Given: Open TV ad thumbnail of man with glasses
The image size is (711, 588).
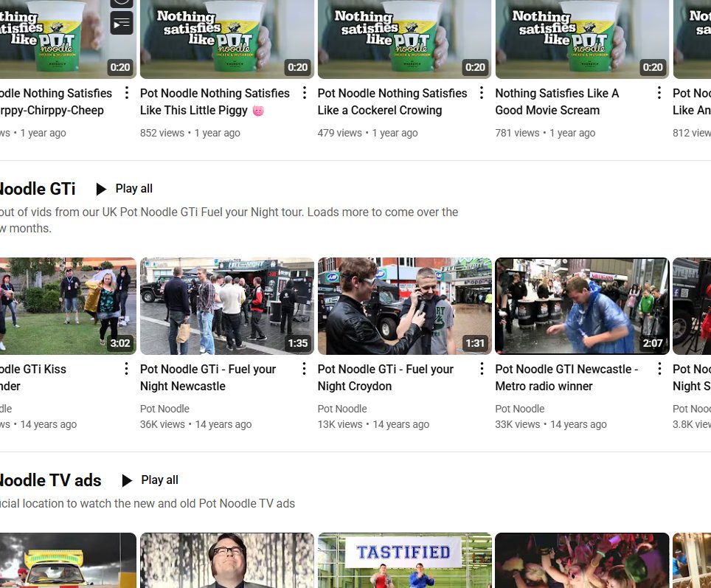Looking at the screenshot, I should (226, 560).
